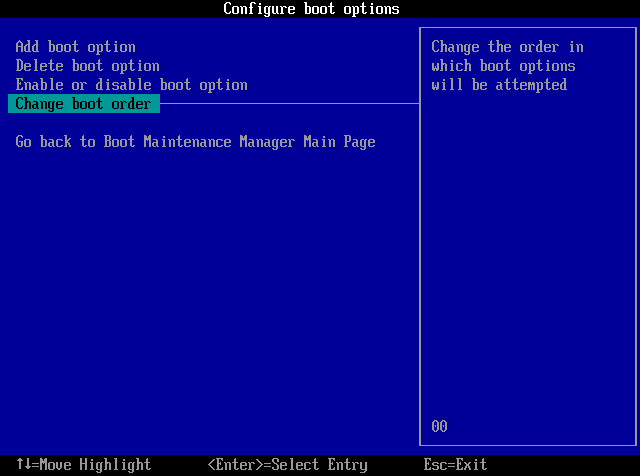The image size is (640, 476).
Task: Open the Delete boot option entry
Action: tap(87, 66)
